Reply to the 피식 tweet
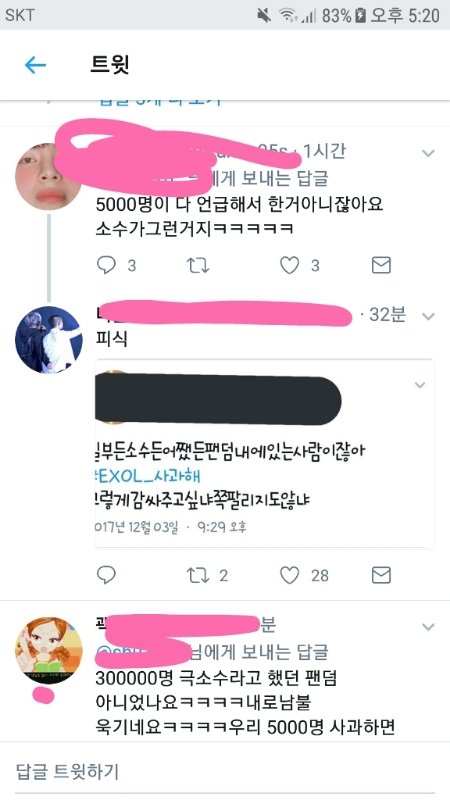 106,575
